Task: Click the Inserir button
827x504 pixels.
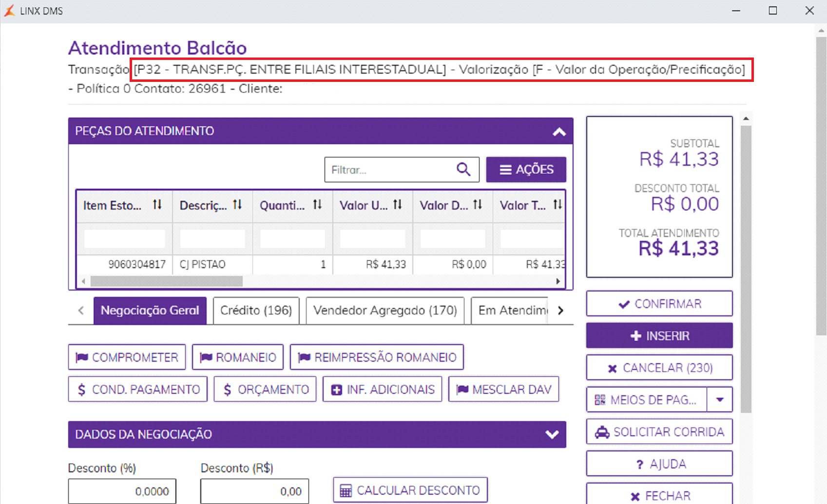Action: click(659, 336)
